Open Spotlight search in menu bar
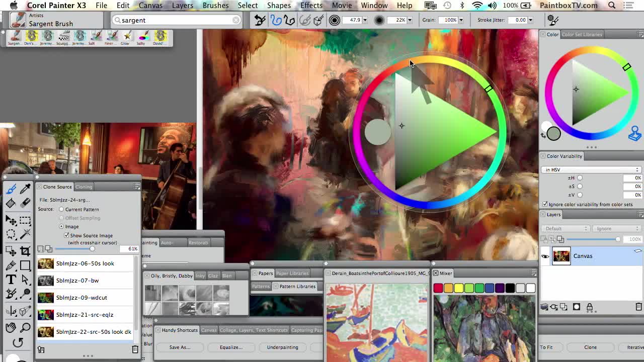This screenshot has width=644, height=362. tap(612, 5)
